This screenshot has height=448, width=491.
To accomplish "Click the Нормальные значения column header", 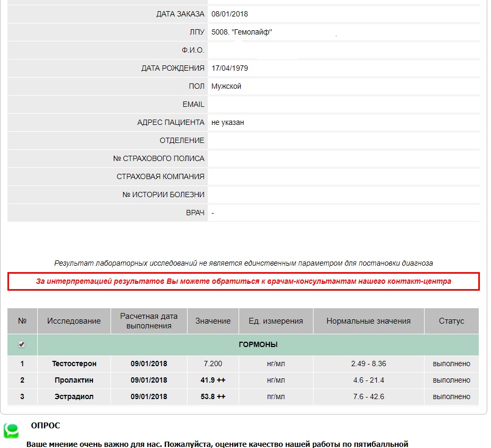I will coord(368,321).
